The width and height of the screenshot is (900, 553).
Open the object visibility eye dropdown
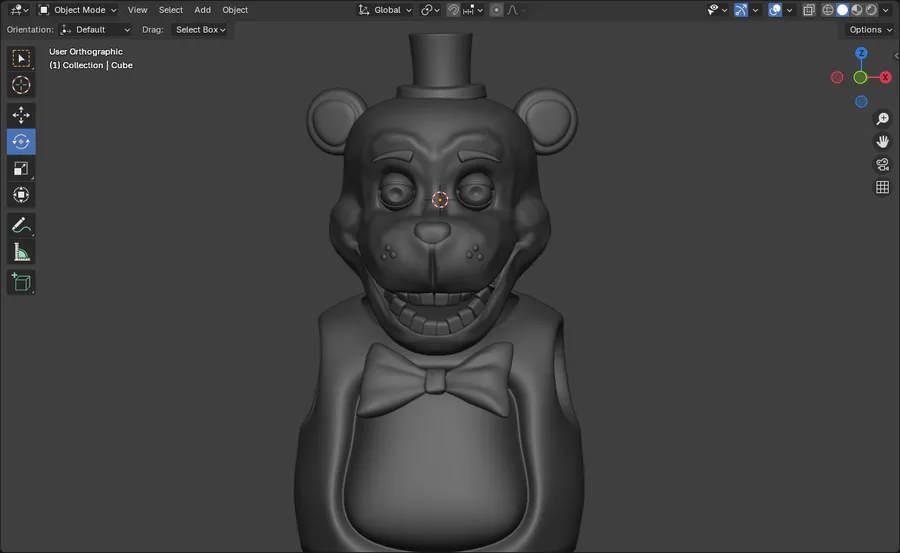(x=717, y=10)
